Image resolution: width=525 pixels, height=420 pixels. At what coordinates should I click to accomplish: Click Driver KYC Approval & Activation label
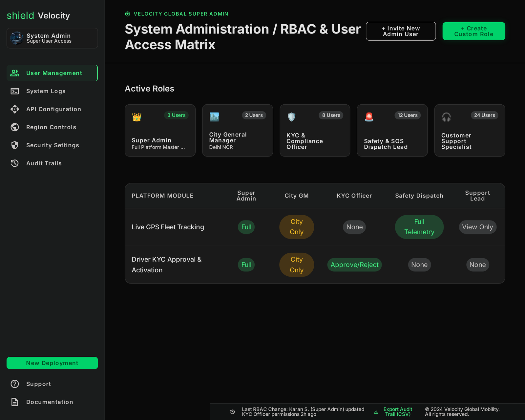(167, 265)
